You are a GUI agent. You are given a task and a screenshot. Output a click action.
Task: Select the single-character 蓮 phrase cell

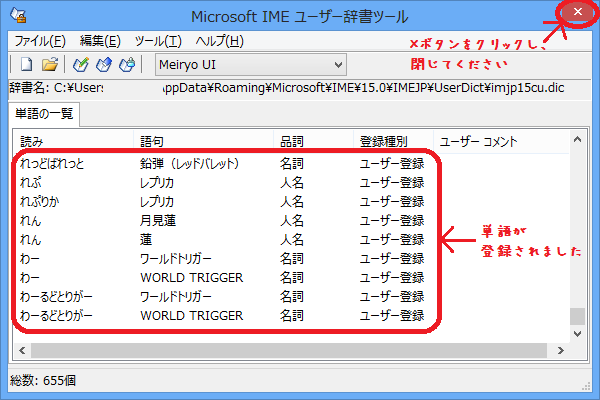(x=146, y=240)
